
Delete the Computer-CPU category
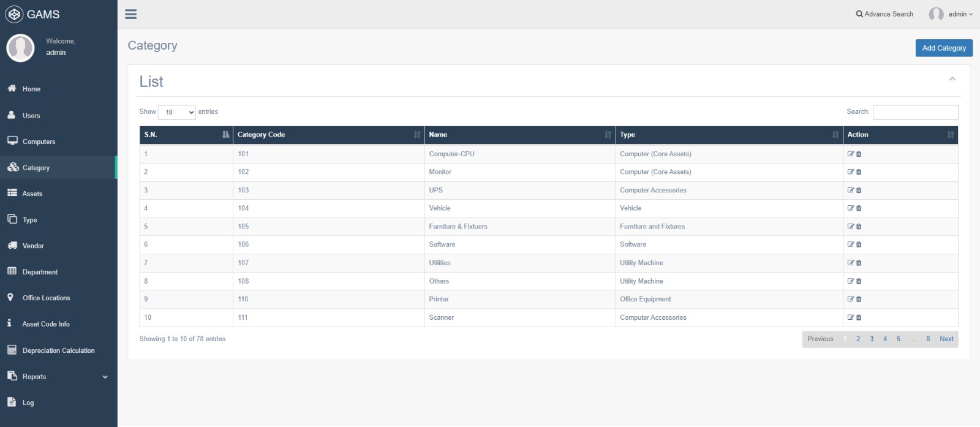point(859,154)
